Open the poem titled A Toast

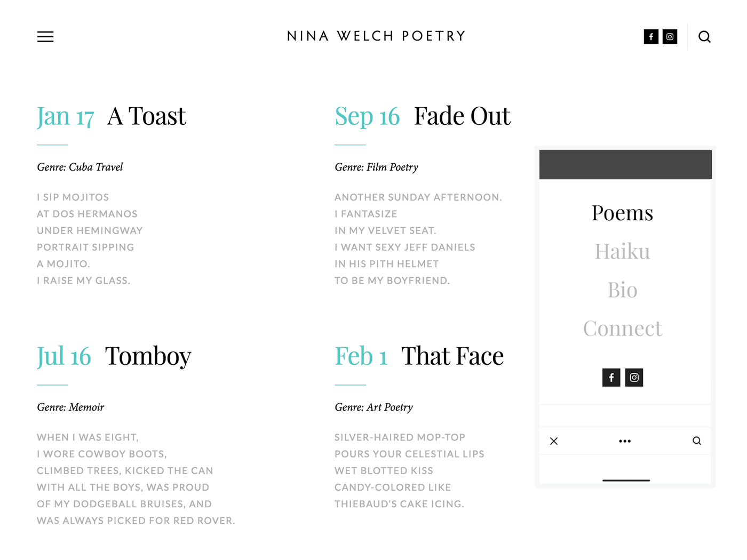[147, 116]
